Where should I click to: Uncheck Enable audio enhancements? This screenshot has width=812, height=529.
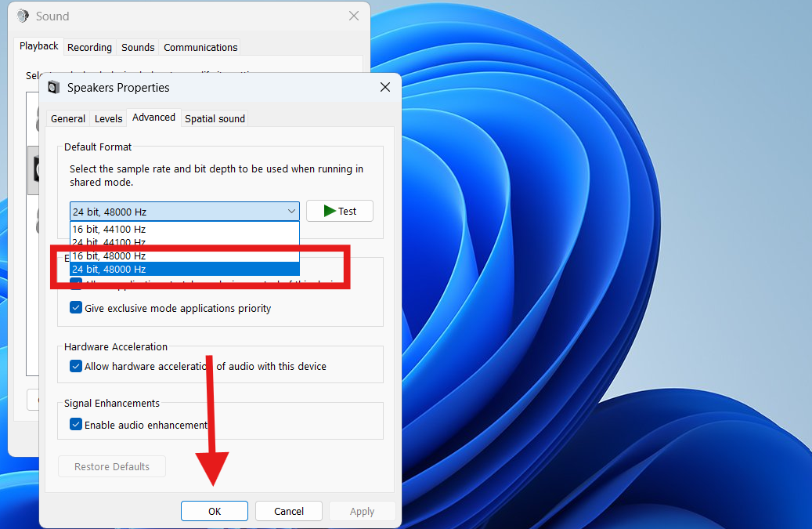click(x=76, y=425)
